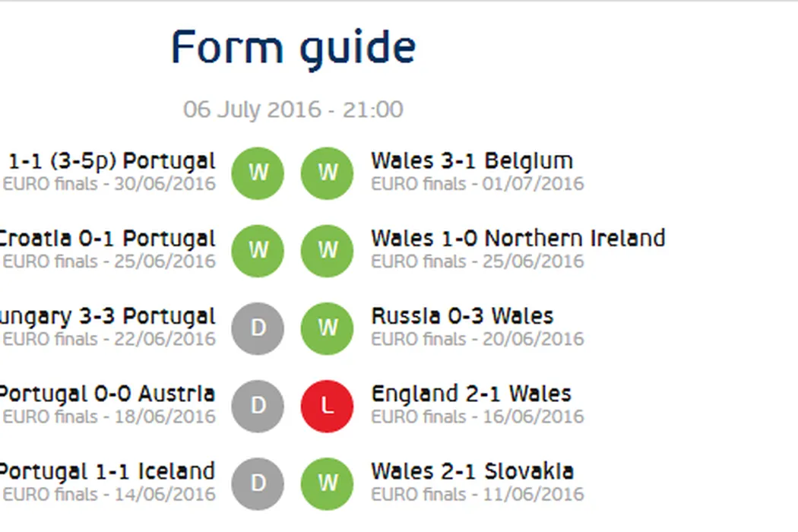The height and width of the screenshot is (532, 798).
Task: Select the W badge for Wales 2-1 Slovakia
Action: (327, 483)
